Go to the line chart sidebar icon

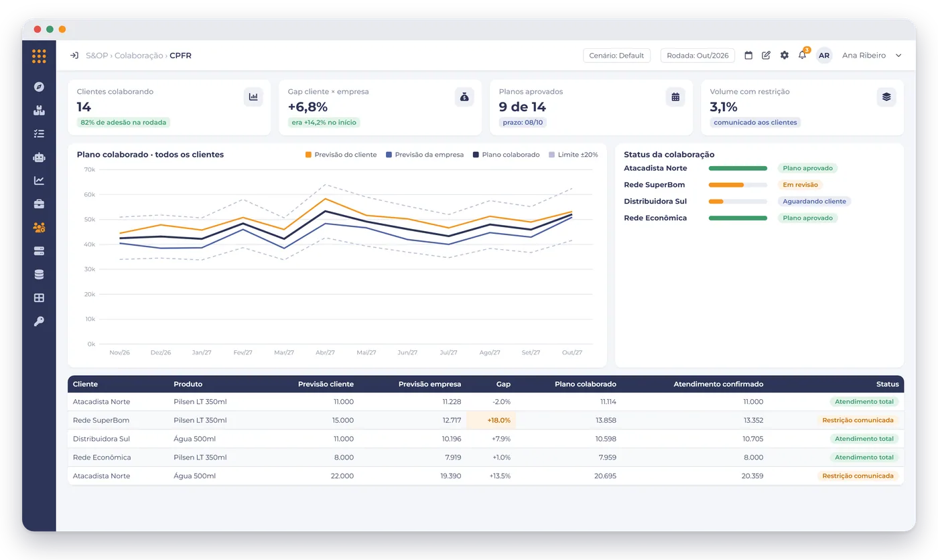(39, 180)
